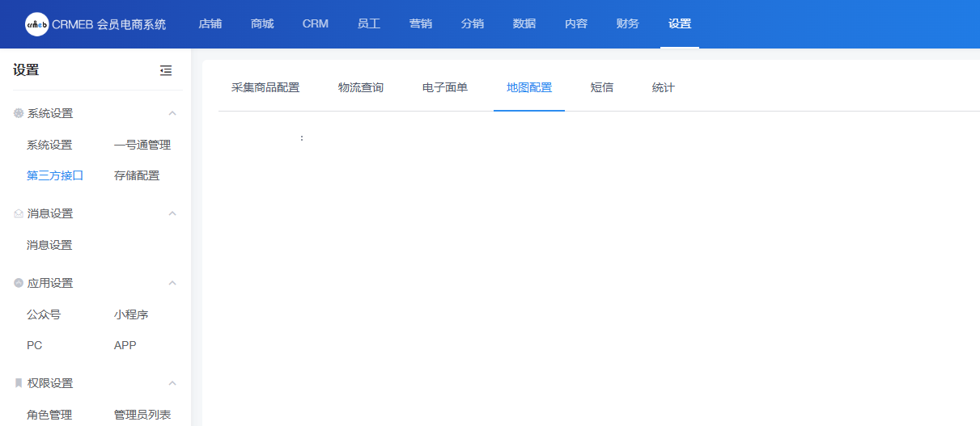The image size is (980, 426).
Task: Click the 消息设置 group envelope icon
Action: pyautogui.click(x=19, y=214)
